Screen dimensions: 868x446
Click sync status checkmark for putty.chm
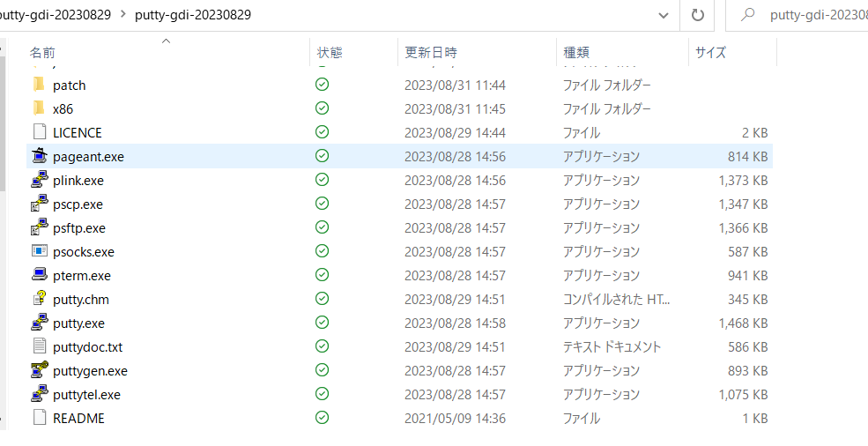[322, 299]
